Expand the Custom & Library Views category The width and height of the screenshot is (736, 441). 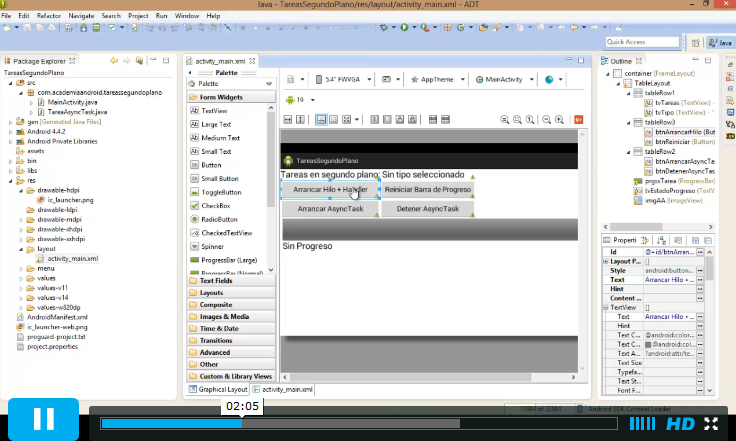click(231, 376)
